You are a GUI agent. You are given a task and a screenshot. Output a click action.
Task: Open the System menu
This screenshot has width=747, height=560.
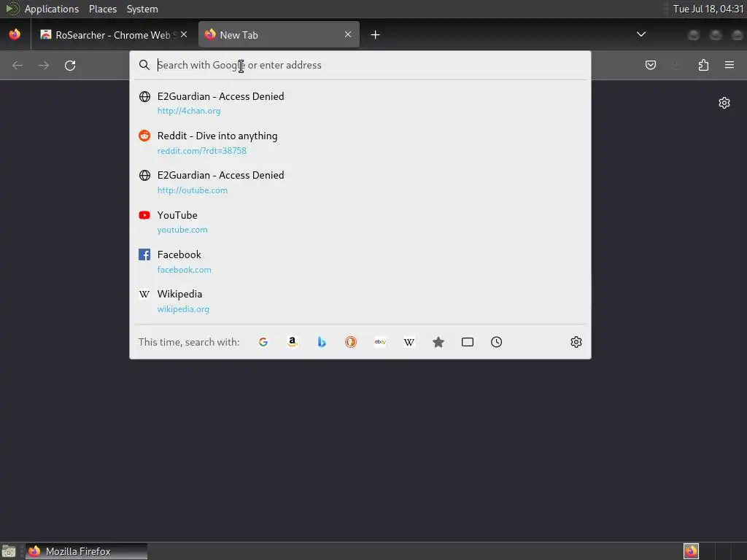coord(142,9)
